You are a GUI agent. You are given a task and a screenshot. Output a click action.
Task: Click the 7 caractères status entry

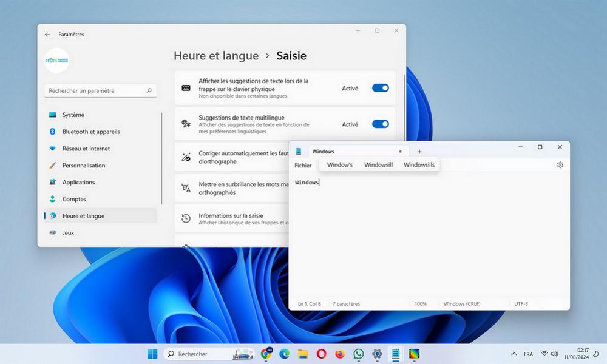346,304
